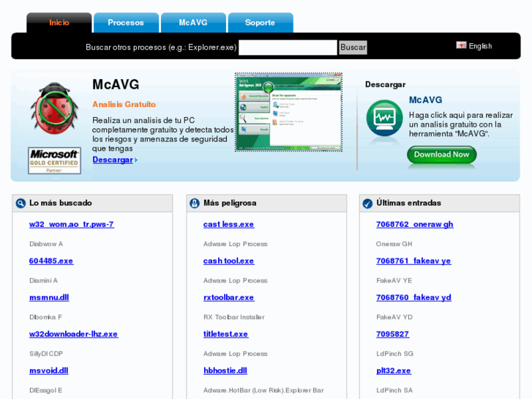Click 'LdPinch SG' description text
The image size is (532, 399).
(x=395, y=354)
